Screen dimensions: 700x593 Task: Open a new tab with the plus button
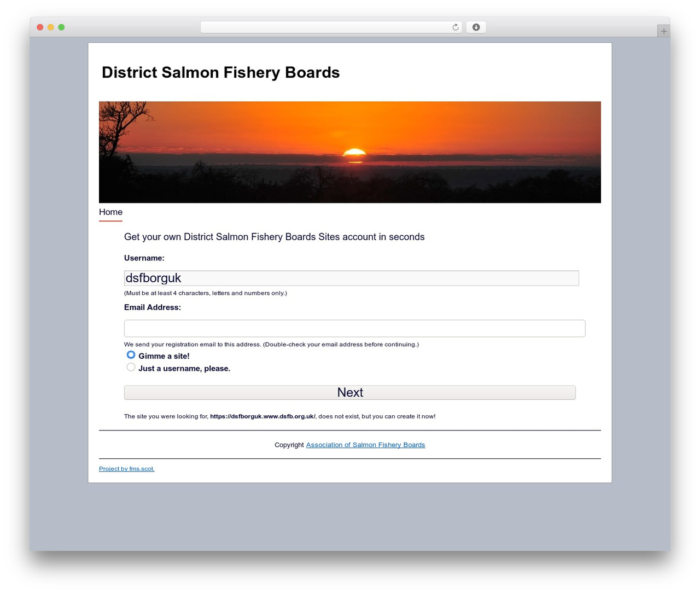pos(663,31)
